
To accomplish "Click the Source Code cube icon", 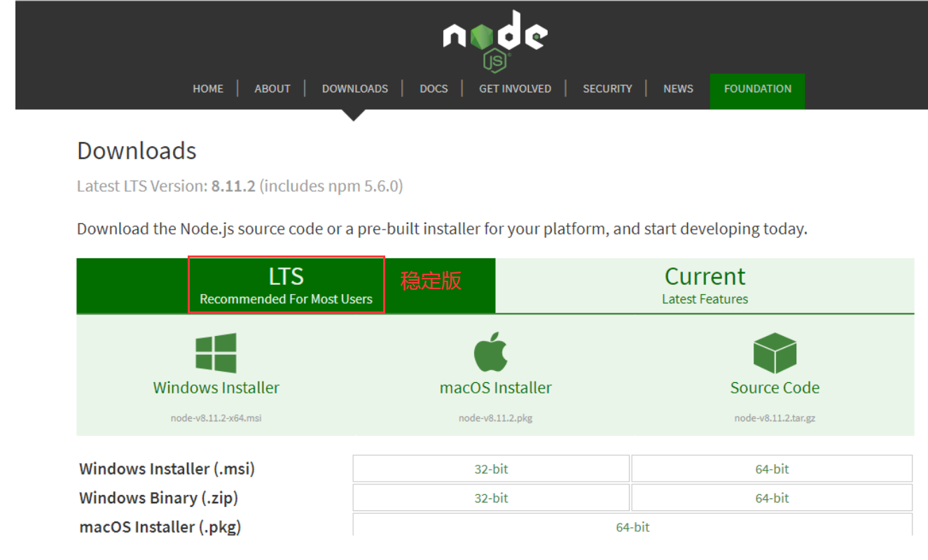I will tap(775, 353).
